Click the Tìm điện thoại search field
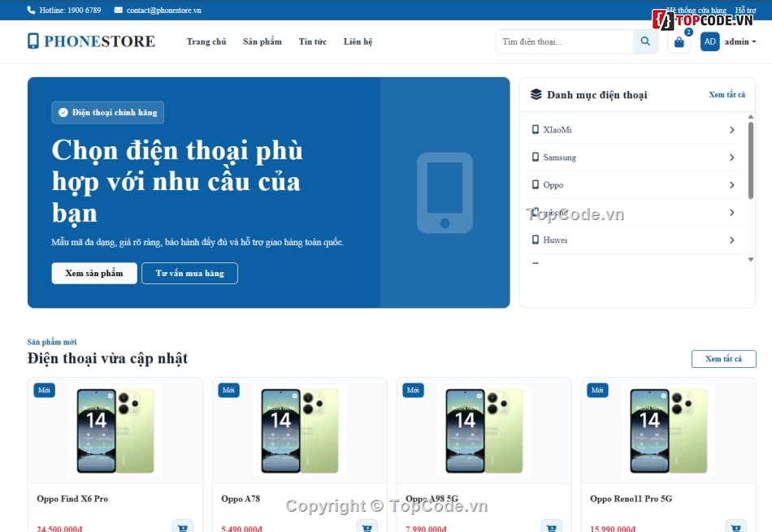The height and width of the screenshot is (532, 772). (565, 42)
